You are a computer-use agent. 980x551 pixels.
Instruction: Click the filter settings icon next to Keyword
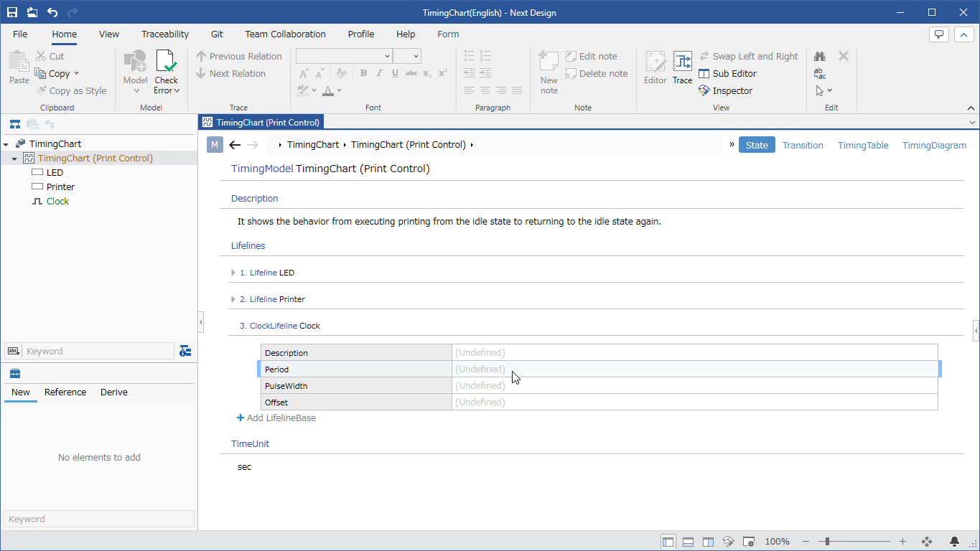[x=185, y=351]
